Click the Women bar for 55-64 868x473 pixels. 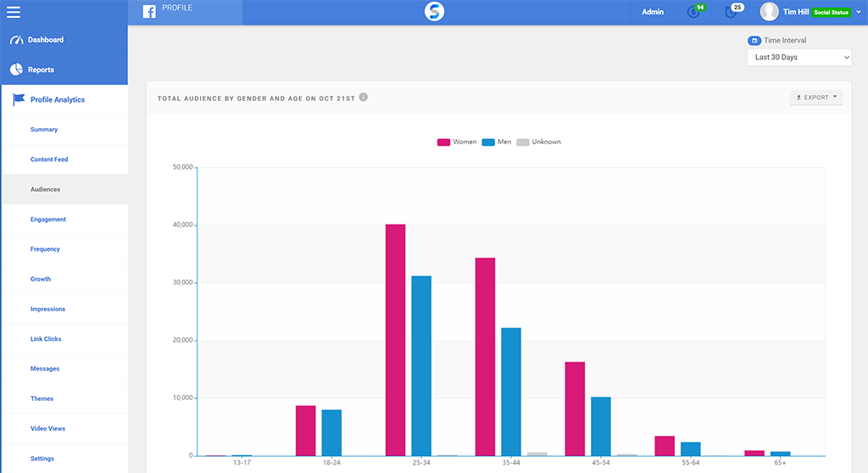[665, 446]
